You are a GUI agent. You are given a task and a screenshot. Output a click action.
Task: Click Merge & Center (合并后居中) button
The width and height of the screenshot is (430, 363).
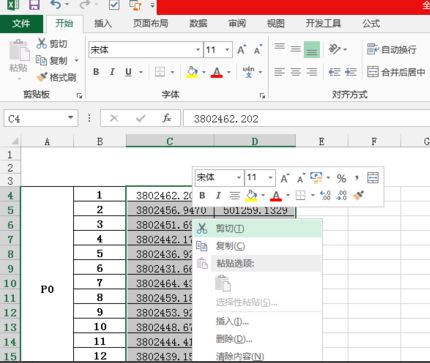396,72
